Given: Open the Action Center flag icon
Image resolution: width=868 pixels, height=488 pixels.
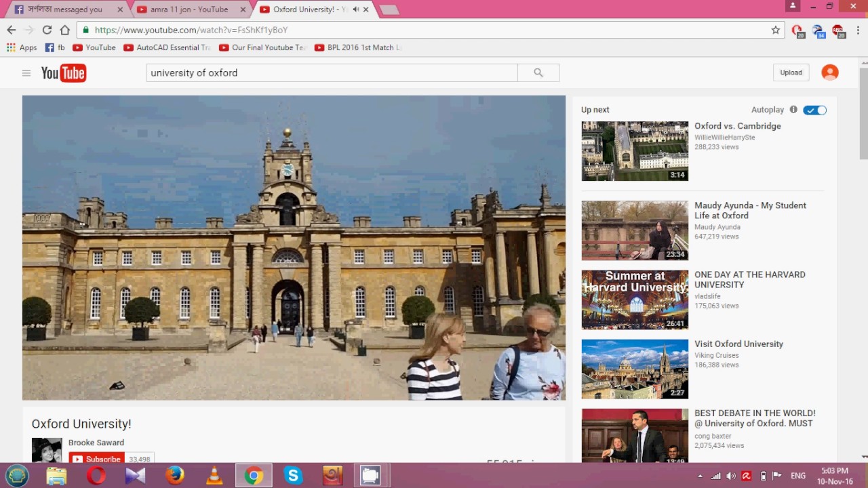Looking at the screenshot, I should [x=777, y=476].
